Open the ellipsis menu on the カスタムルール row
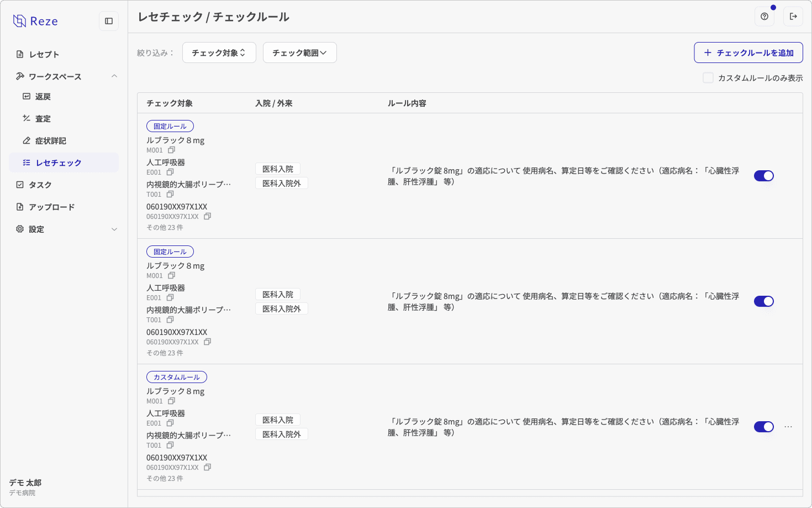This screenshot has height=508, width=812. [788, 426]
